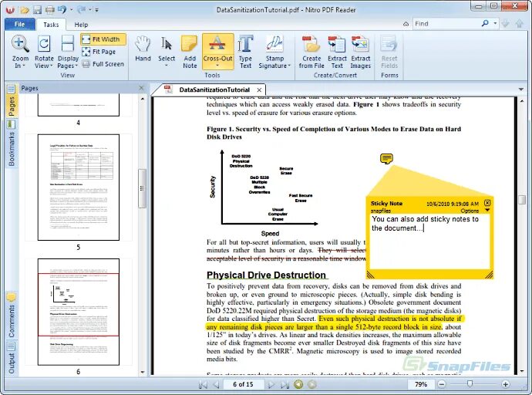Switch to Fit Page view
The width and height of the screenshot is (532, 395).
click(99, 52)
